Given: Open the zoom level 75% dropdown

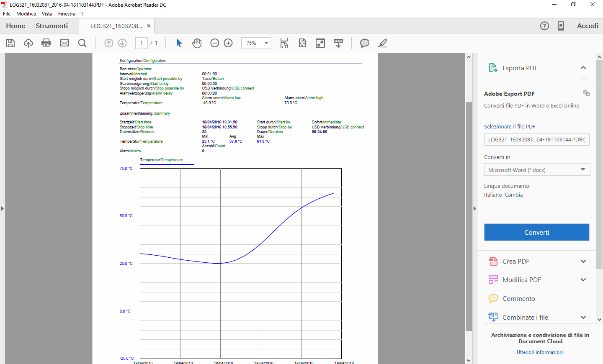Looking at the screenshot, I should coord(256,43).
